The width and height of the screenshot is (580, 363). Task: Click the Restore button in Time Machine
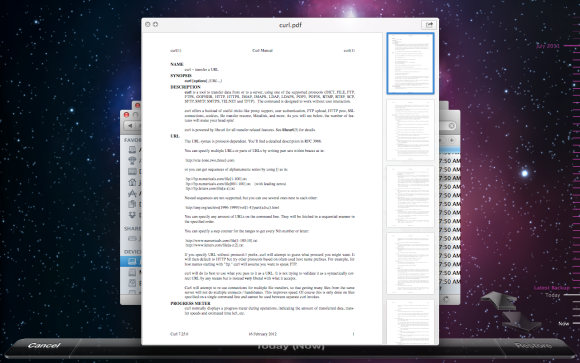pyautogui.click(x=533, y=345)
